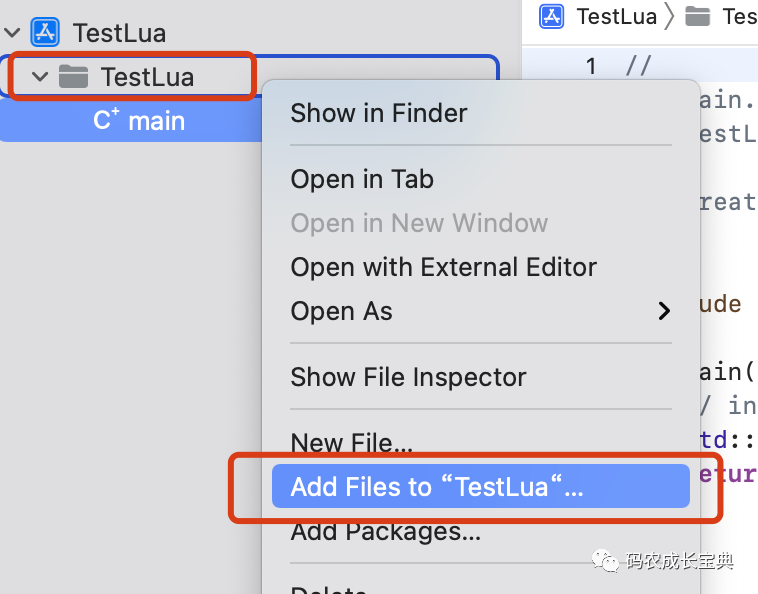Click the TestLua Xcode project icon in navigator
Viewport: 758px width, 594px height.
[x=45, y=33]
